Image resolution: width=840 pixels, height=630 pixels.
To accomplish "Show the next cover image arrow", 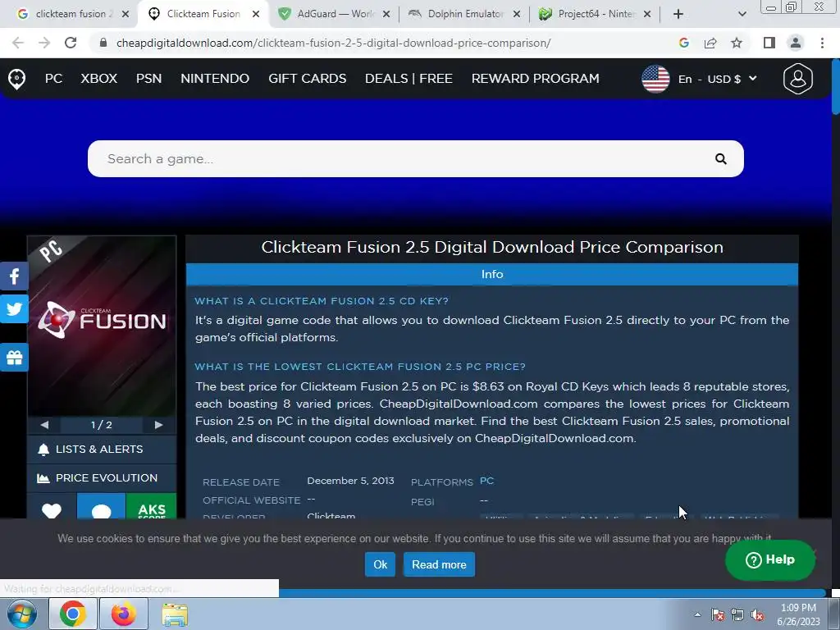I will click(158, 425).
